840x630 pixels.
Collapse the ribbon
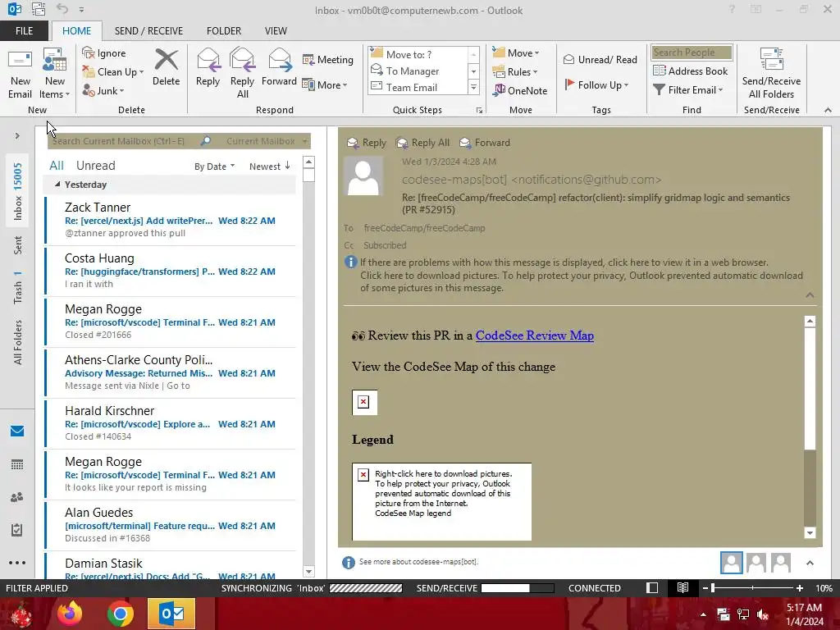point(828,110)
